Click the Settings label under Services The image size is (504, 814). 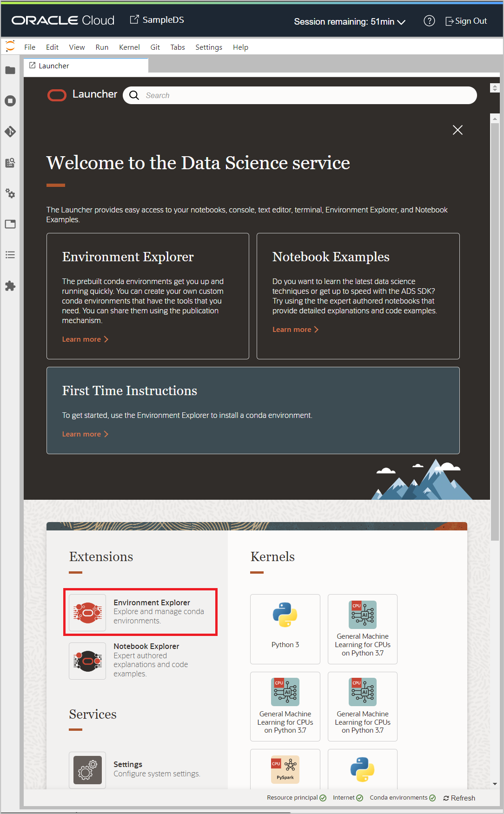pos(128,764)
